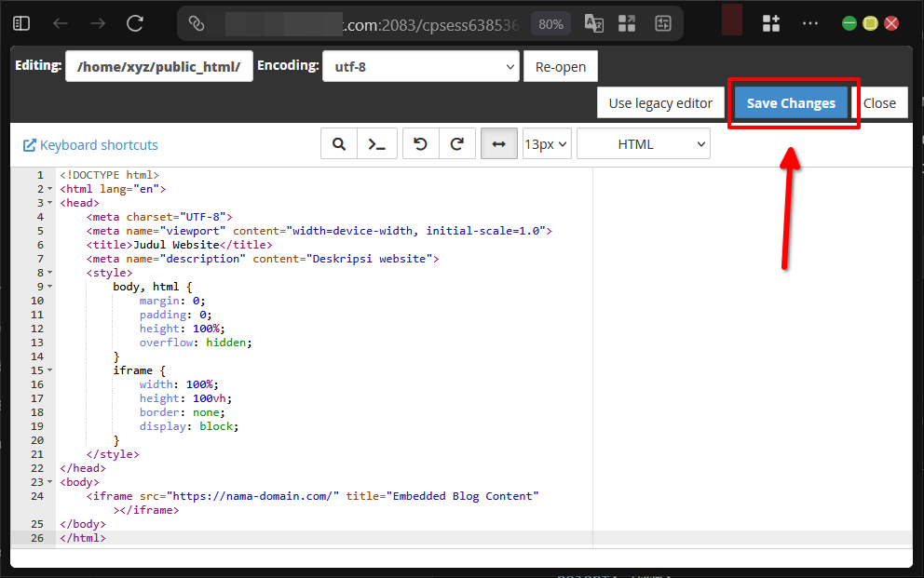Open the browser extensions menu icon
The image size is (924, 578).
(770, 22)
